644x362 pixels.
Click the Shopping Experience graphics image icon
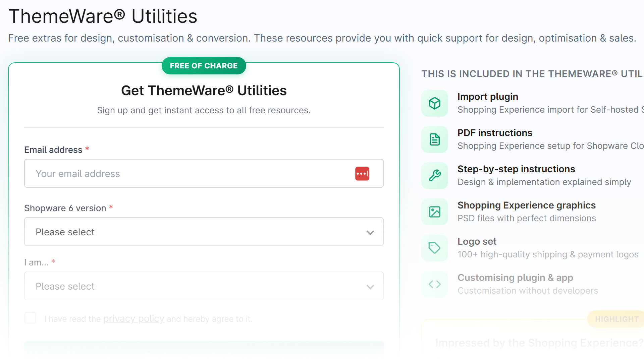point(435,212)
